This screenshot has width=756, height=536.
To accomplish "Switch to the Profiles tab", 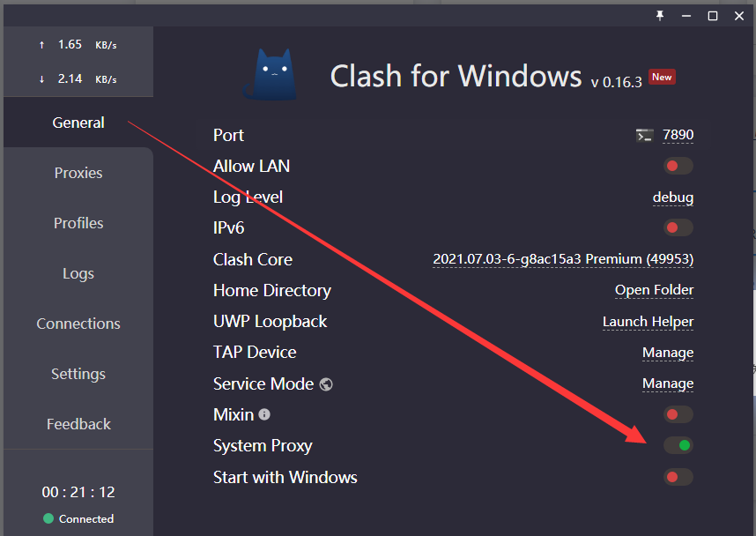I will 78,223.
